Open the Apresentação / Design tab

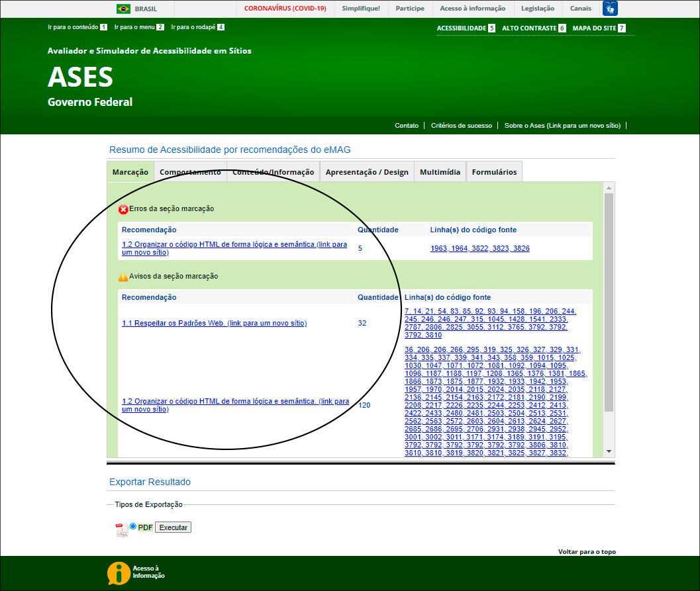pyautogui.click(x=367, y=172)
